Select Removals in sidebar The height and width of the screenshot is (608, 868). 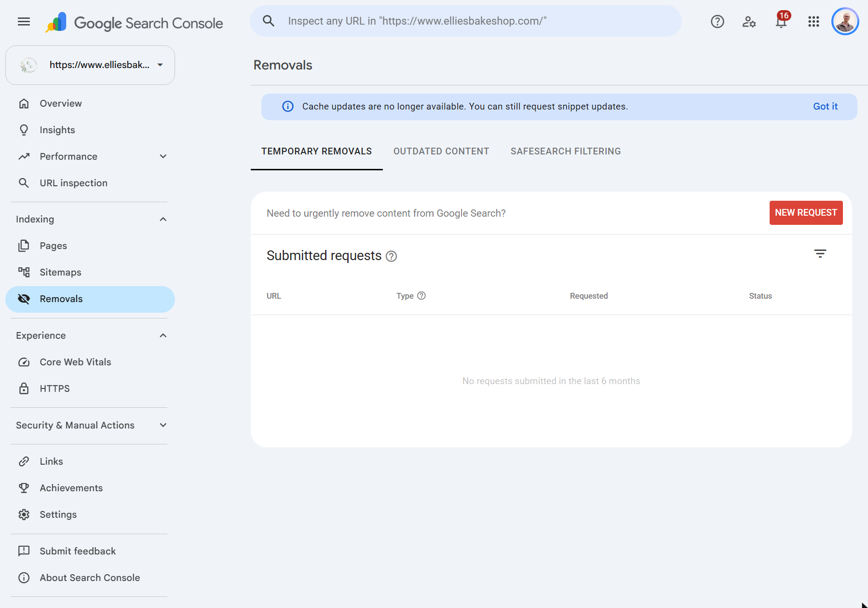[x=90, y=299]
